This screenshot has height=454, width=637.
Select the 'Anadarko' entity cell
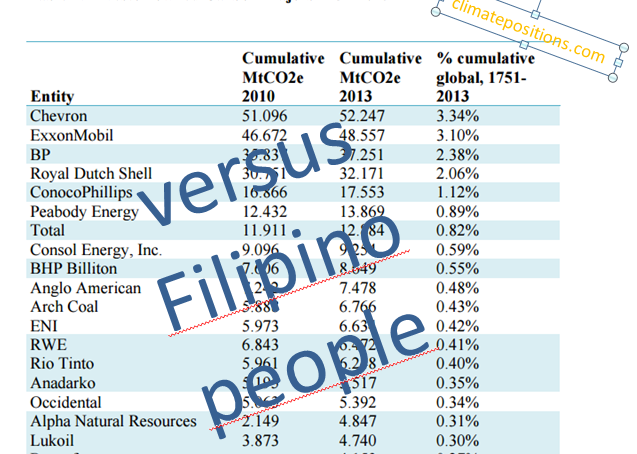(63, 383)
